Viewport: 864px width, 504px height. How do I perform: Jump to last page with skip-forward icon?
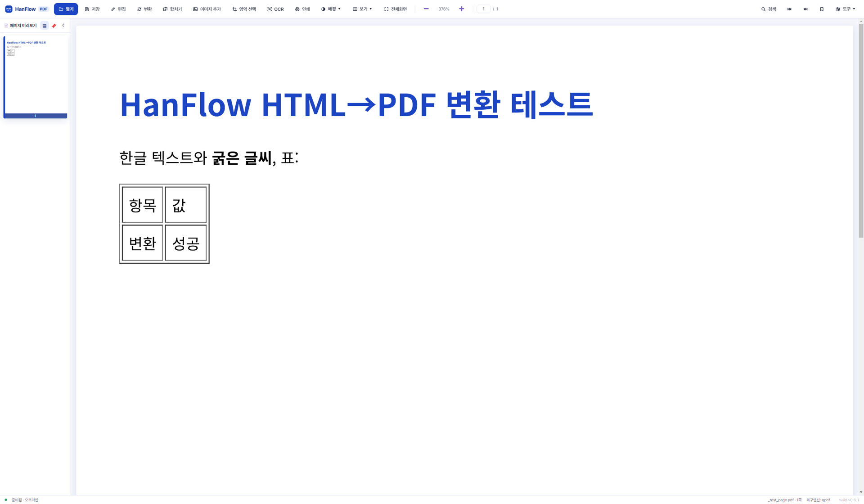pos(805,9)
